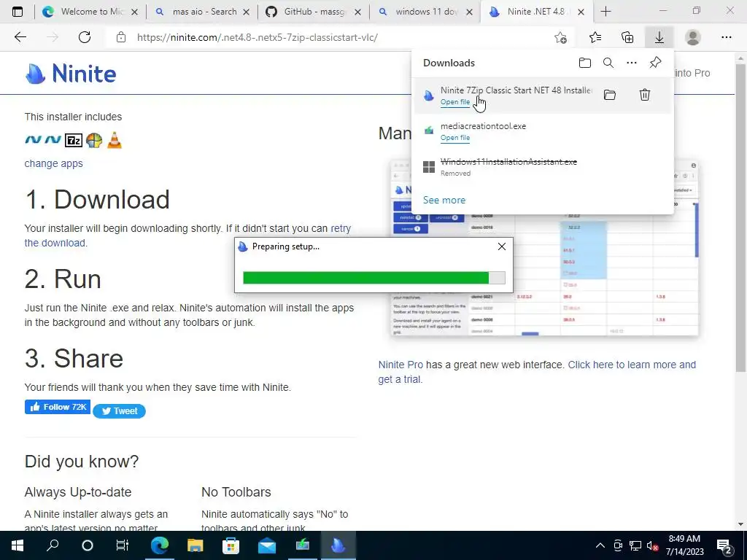Click the muted volume tray icon
Image resolution: width=747 pixels, height=560 pixels.
point(653,545)
